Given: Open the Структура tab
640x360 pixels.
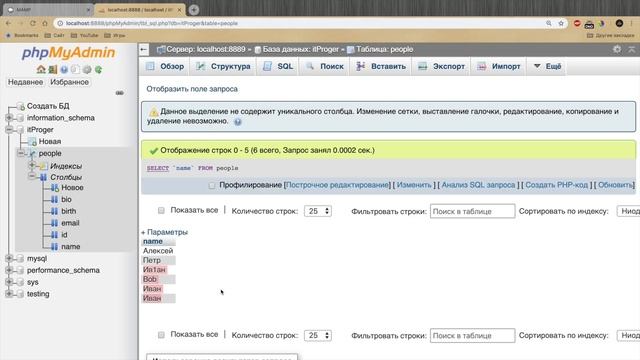Looking at the screenshot, I should 223,66.
